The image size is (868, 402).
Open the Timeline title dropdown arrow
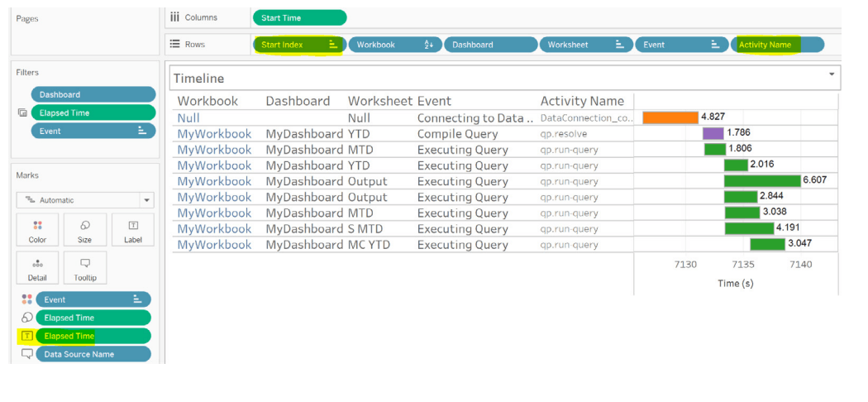[831, 74]
